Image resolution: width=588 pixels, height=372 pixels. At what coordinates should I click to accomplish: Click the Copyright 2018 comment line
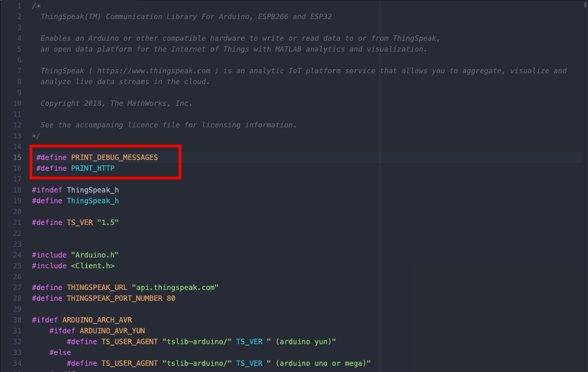[116, 104]
